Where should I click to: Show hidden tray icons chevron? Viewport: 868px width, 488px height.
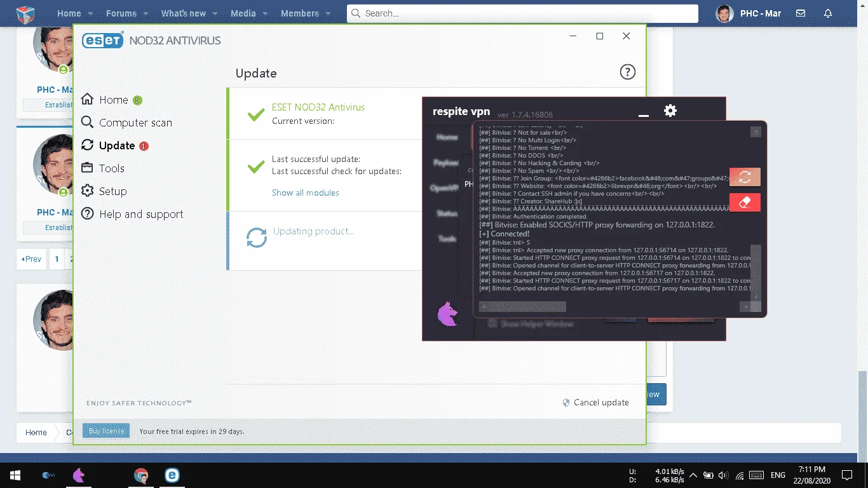point(693,475)
